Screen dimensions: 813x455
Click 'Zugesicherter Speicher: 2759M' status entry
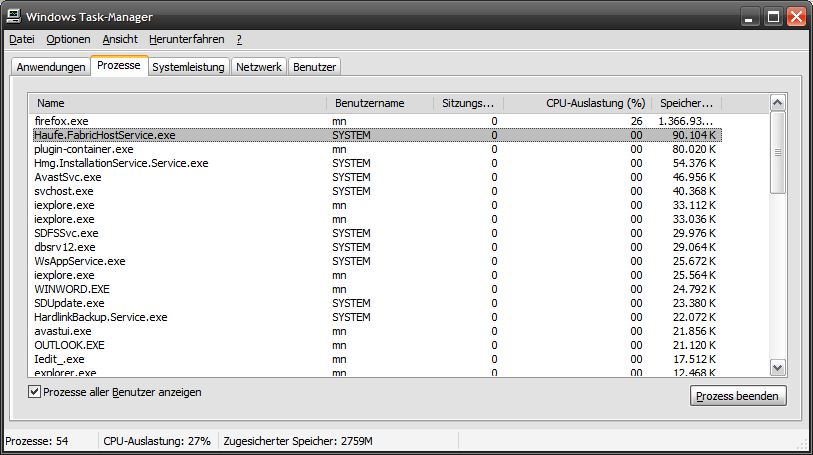298,441
